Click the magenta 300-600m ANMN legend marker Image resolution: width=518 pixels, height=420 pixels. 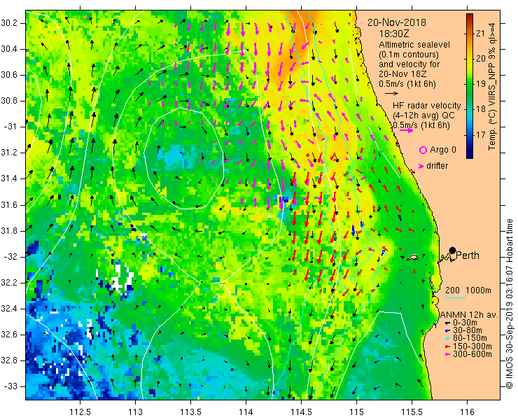click(x=447, y=355)
